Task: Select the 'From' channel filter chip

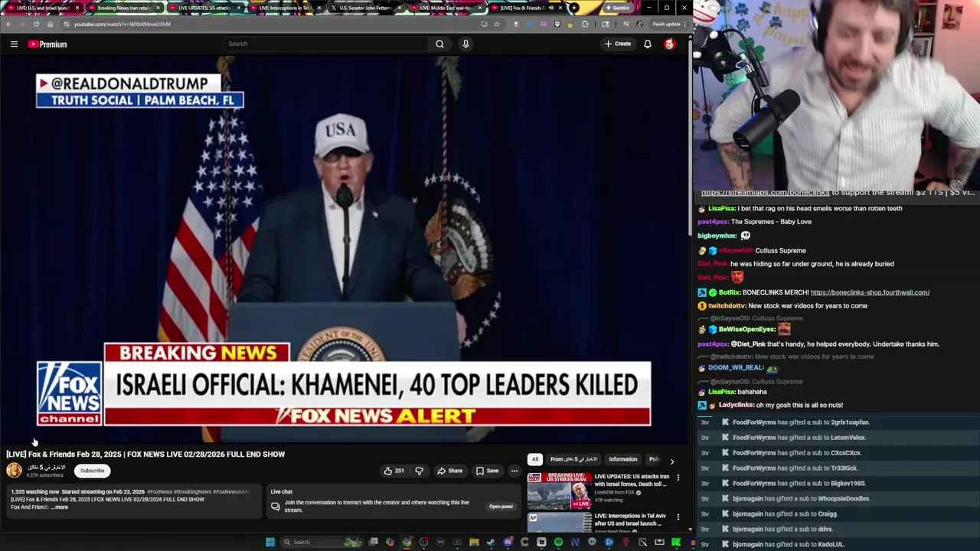Action: click(573, 459)
